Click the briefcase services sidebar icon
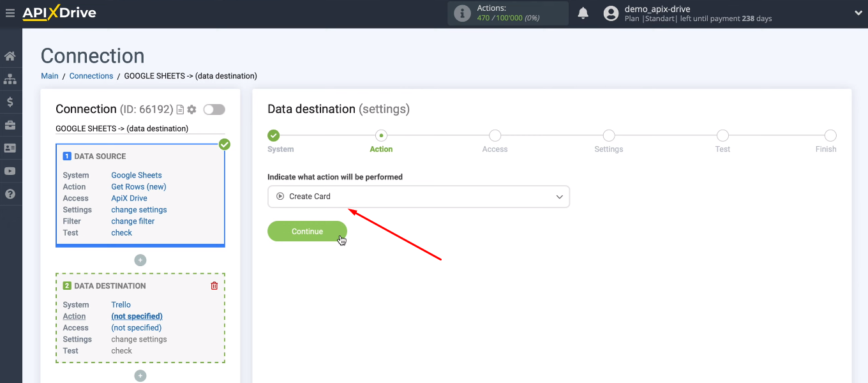This screenshot has width=868, height=383. 10,125
